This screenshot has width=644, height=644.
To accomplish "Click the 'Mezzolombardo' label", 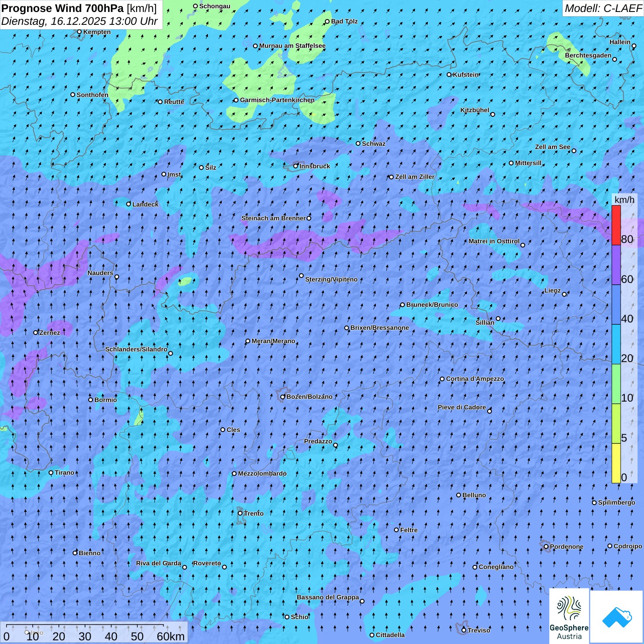I will click(262, 473).
